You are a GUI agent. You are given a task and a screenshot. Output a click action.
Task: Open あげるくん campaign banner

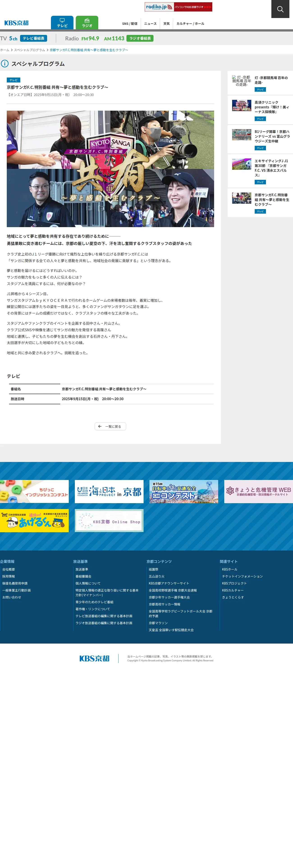click(x=34, y=521)
